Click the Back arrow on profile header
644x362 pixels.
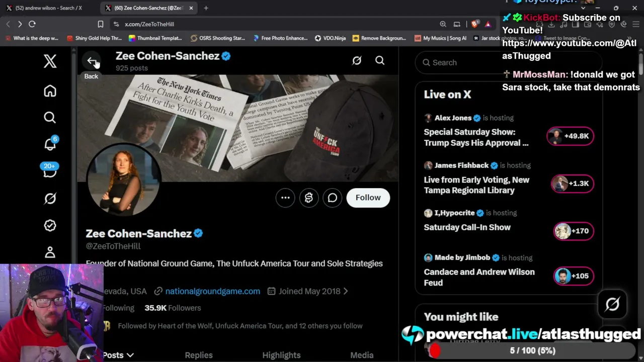click(x=92, y=61)
